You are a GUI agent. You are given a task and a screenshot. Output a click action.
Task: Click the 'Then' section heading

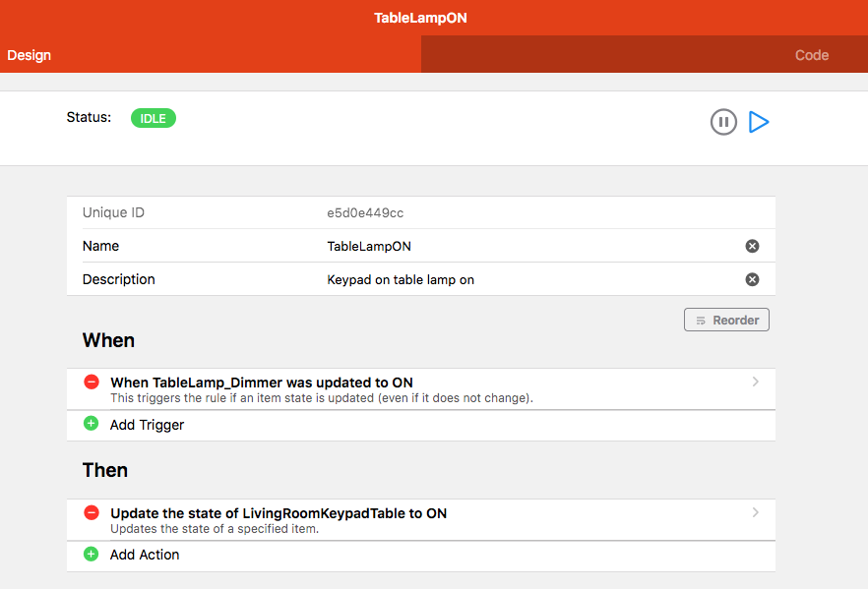pyautogui.click(x=105, y=470)
